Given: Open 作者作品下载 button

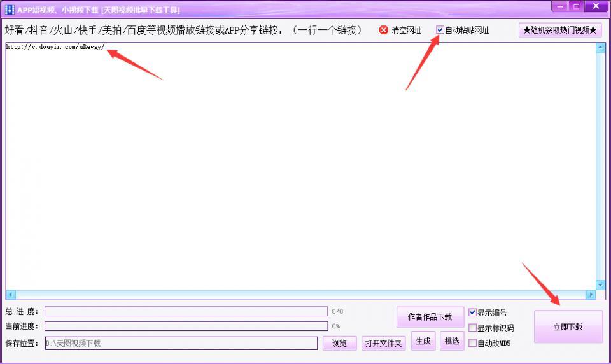Looking at the screenshot, I should [430, 317].
